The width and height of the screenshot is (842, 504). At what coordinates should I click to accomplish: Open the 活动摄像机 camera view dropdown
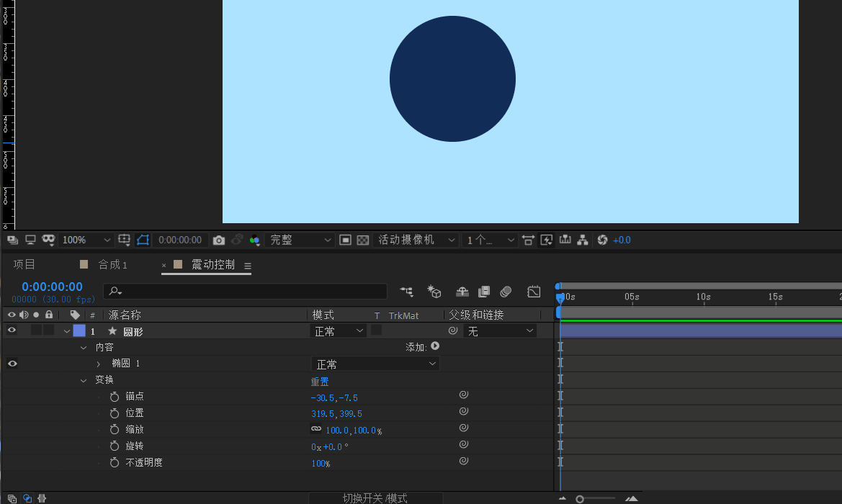[x=416, y=240]
